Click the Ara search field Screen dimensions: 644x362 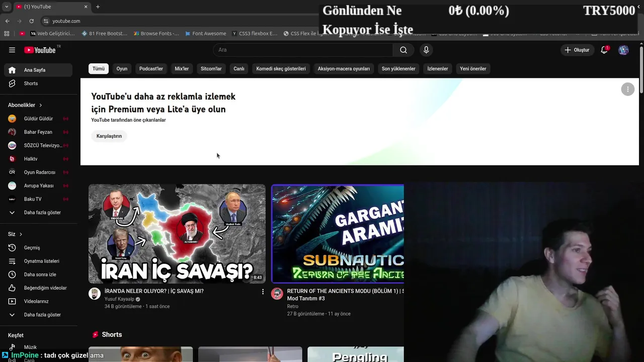pos(303,50)
